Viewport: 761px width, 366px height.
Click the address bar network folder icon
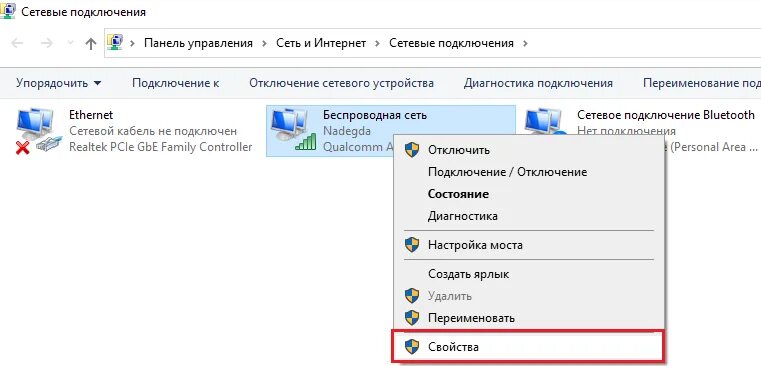[x=115, y=43]
